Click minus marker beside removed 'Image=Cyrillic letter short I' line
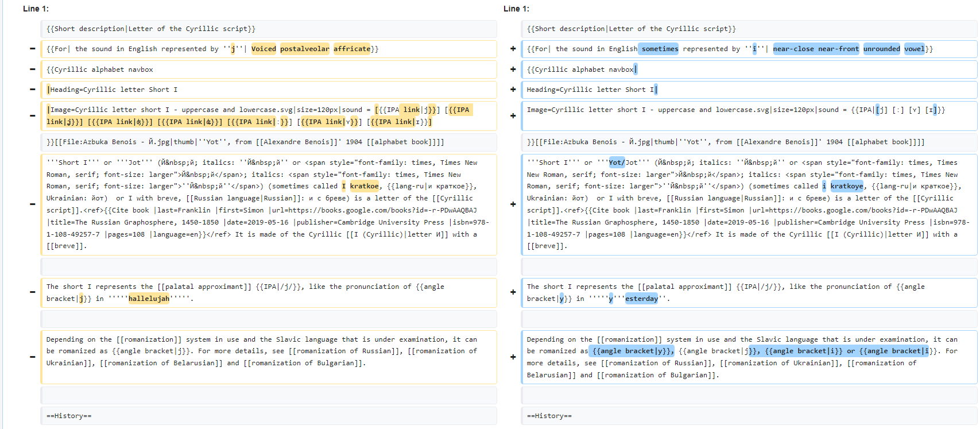Viewport: 980px width, 429px height. click(32, 115)
